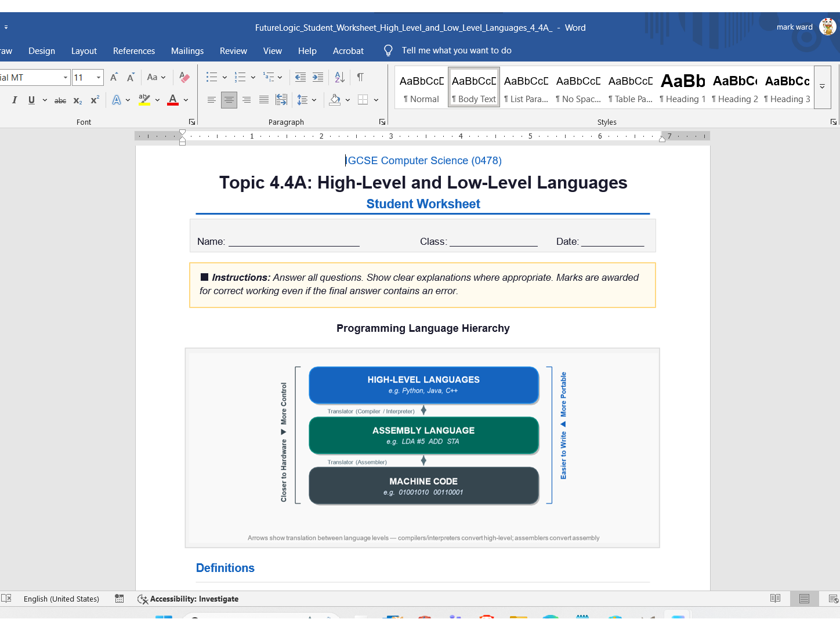Screen dimensions: 840x630
Task: Shrink the font size
Action: click(131, 77)
